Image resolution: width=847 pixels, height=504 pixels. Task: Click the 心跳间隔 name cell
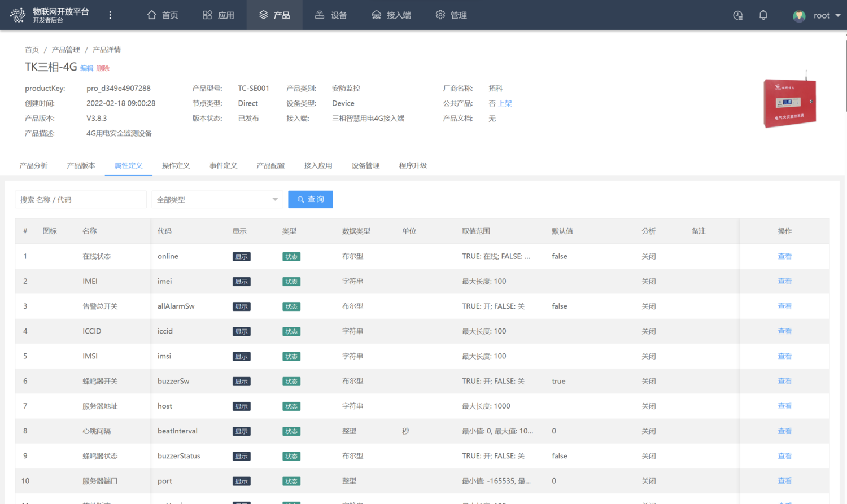(97, 431)
